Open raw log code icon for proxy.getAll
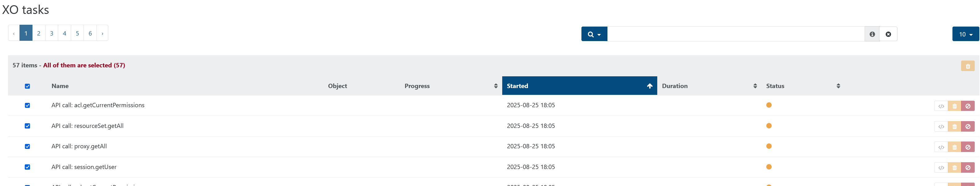The width and height of the screenshot is (980, 186). (x=941, y=147)
